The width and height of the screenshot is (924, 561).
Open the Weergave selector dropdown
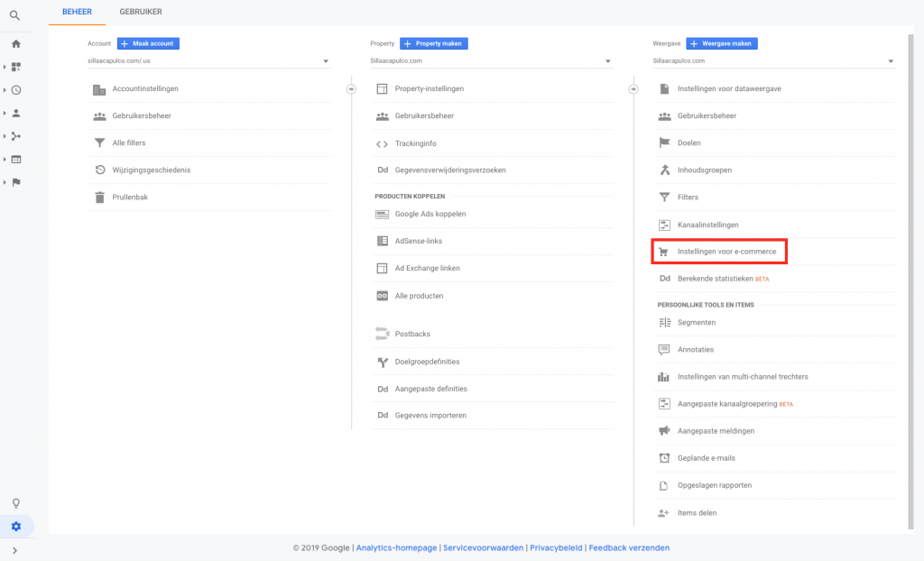tap(773, 60)
